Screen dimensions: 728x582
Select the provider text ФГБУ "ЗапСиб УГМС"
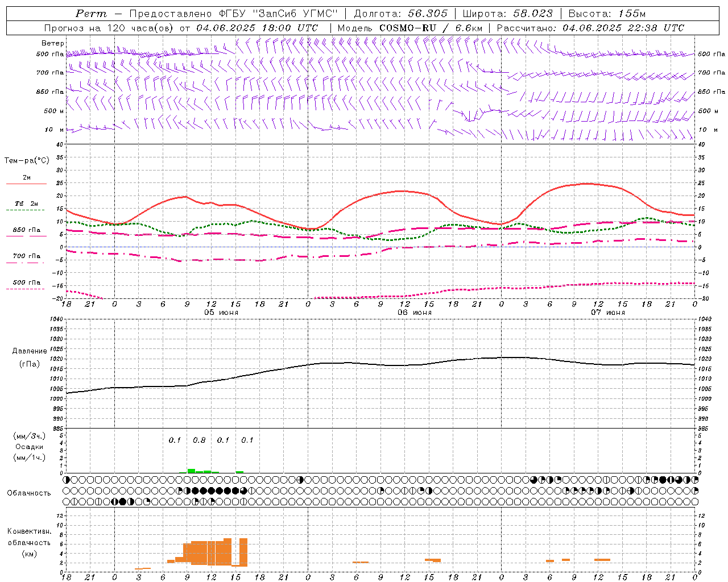[x=279, y=14]
